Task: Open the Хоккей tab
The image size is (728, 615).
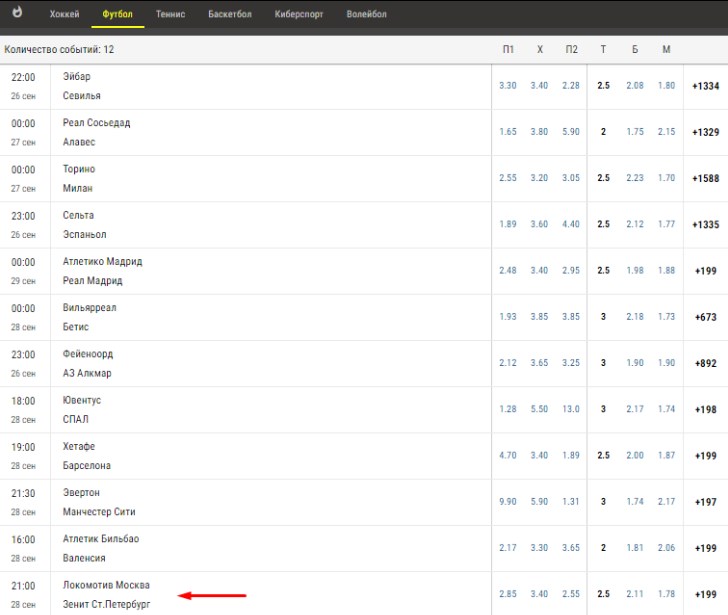Action: coord(65,14)
